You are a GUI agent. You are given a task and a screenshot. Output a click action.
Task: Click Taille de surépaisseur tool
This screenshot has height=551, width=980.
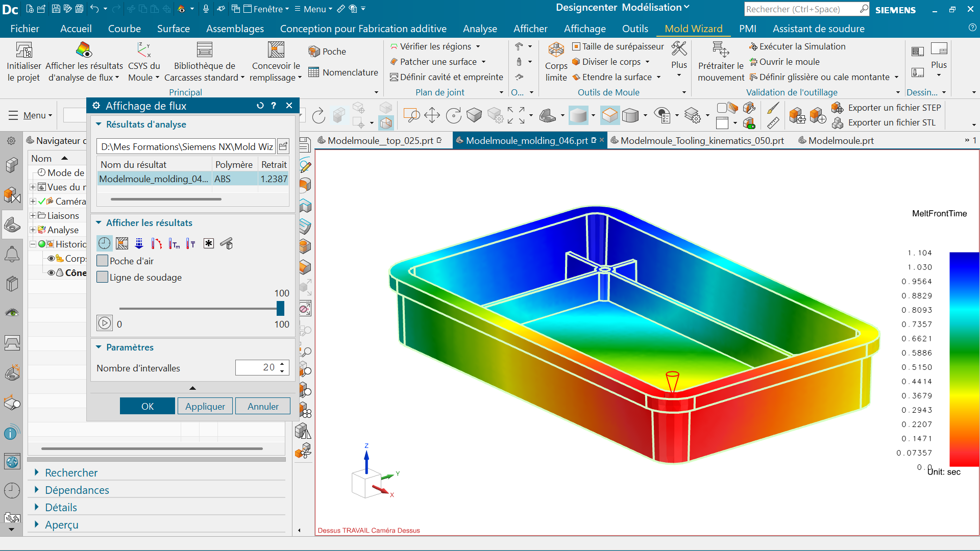pos(618,46)
